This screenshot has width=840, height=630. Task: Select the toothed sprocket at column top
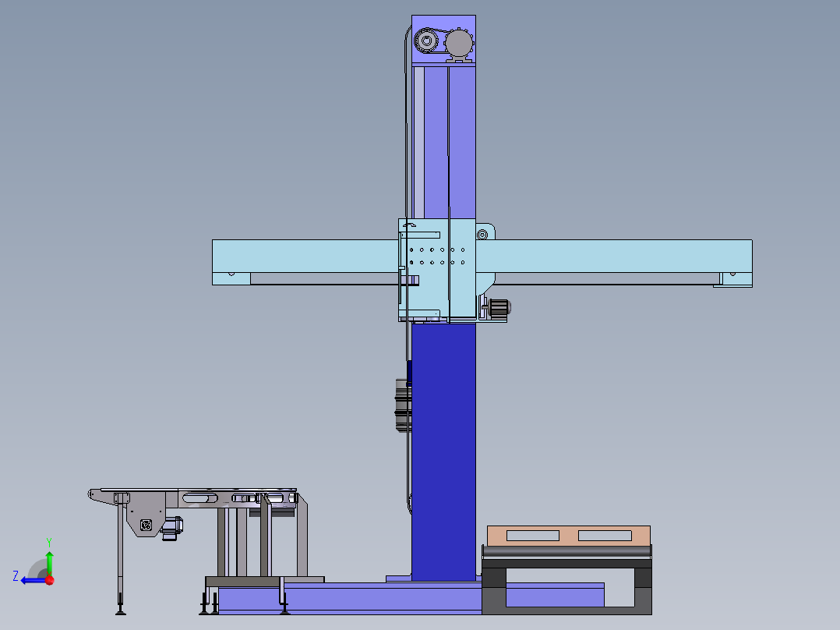click(x=426, y=41)
